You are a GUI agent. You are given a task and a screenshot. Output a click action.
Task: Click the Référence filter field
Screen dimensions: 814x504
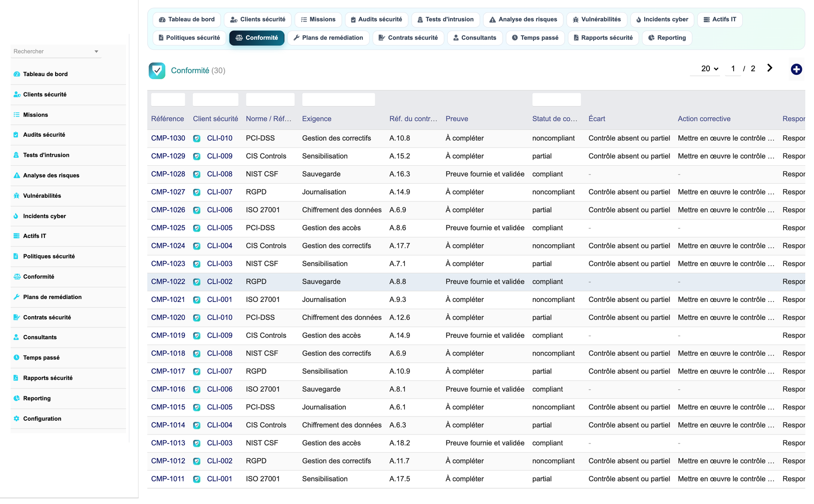(x=168, y=100)
